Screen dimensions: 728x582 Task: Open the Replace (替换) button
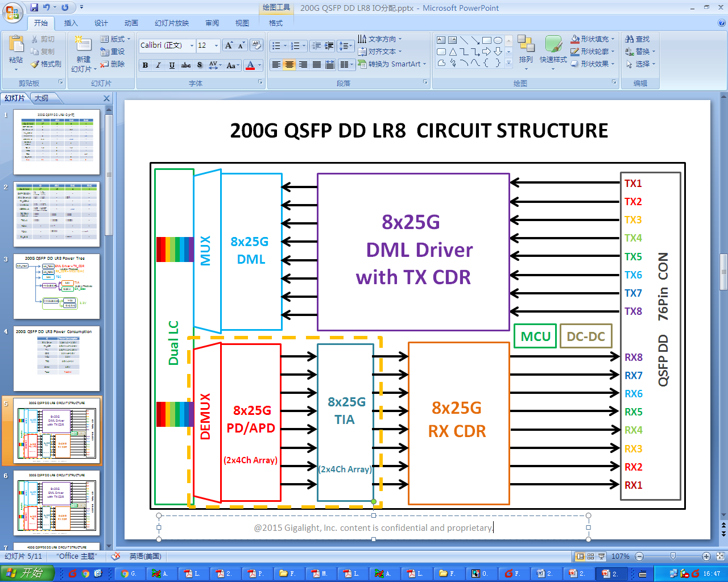tap(640, 52)
